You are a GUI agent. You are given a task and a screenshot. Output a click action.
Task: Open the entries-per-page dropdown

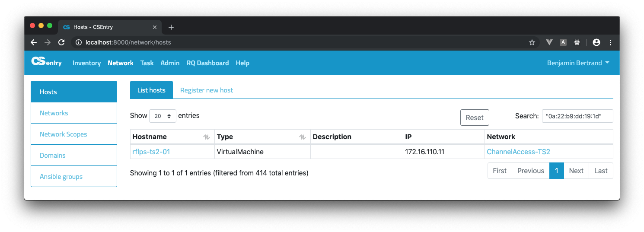pyautogui.click(x=163, y=116)
